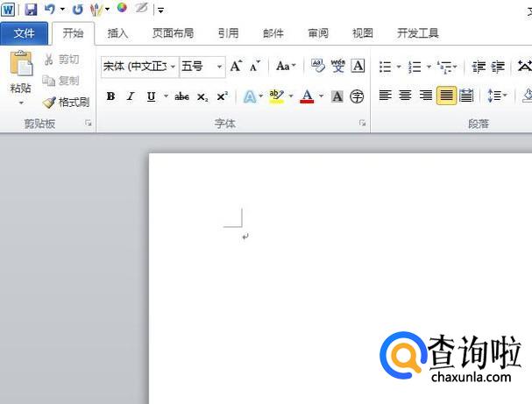
Task: Open the 文件 File tab
Action: point(24,33)
